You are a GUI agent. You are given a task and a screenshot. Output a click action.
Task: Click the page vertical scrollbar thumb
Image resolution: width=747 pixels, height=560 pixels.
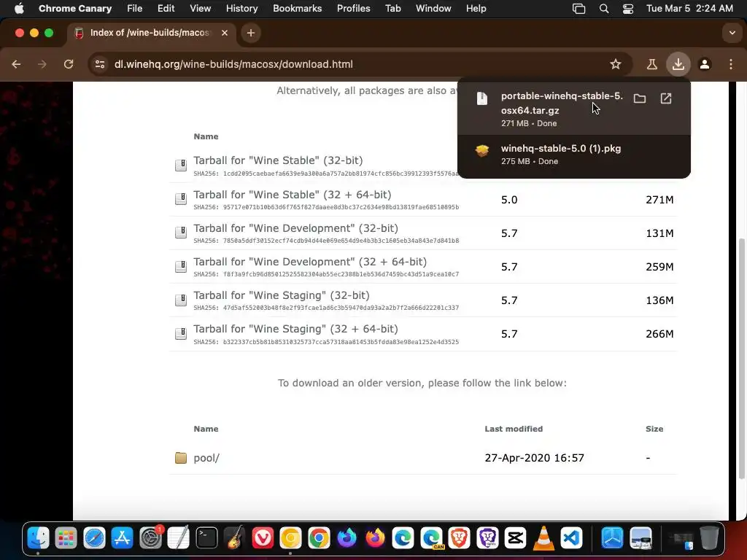pyautogui.click(x=741, y=357)
